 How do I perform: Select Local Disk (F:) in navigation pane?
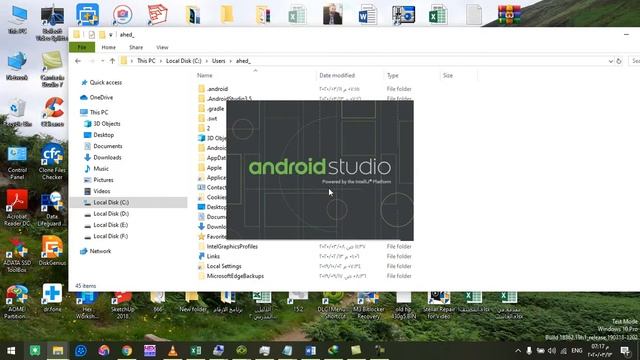[x=111, y=236]
